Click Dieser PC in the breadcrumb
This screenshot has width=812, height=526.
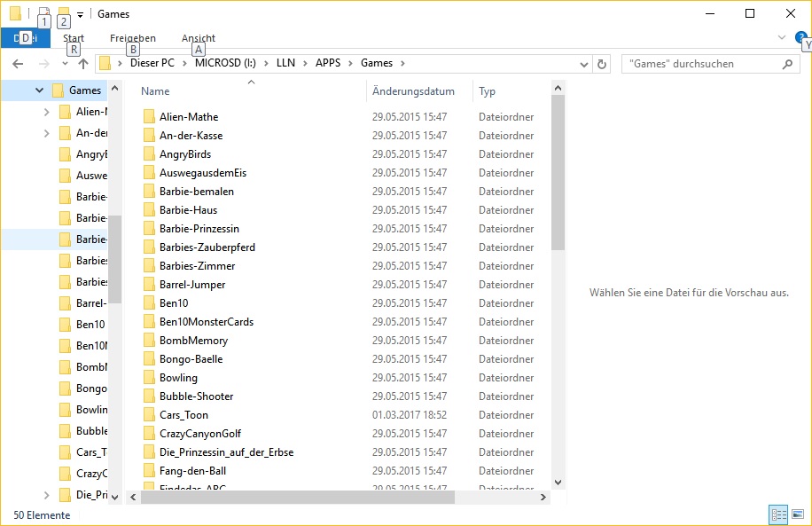pyautogui.click(x=152, y=63)
